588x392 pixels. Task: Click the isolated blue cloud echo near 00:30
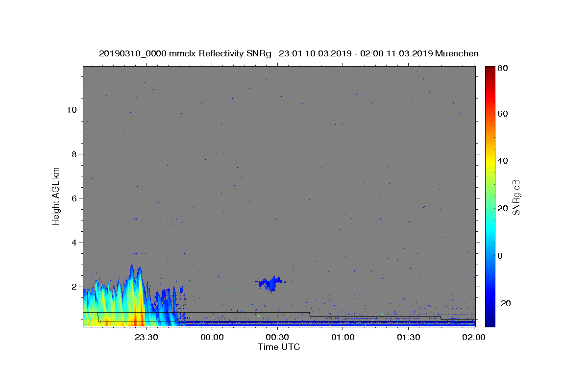(x=270, y=283)
